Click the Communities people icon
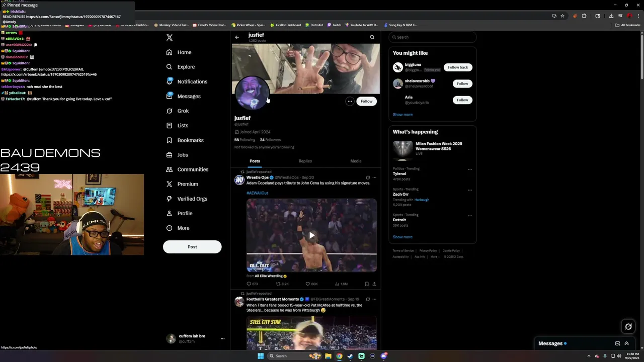Viewport: 644px width, 362px height. coord(170,169)
